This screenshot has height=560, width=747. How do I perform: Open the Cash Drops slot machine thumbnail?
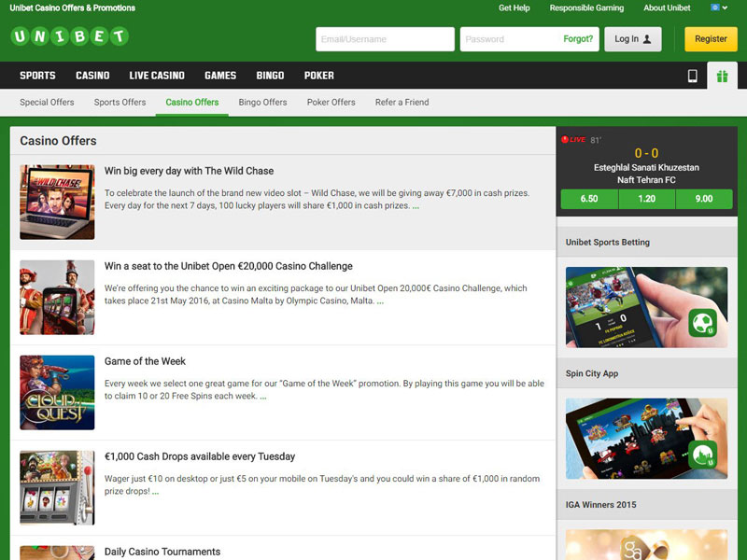pos(57,487)
